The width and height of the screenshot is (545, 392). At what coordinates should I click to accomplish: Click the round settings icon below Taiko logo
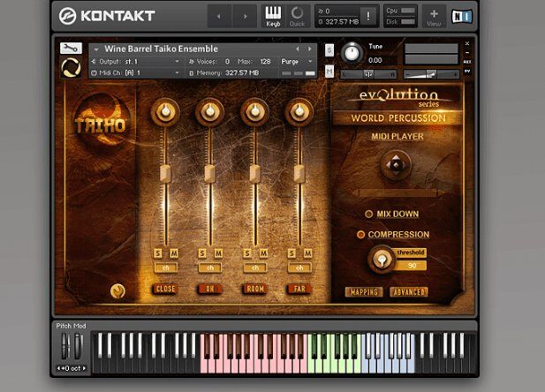117,290
